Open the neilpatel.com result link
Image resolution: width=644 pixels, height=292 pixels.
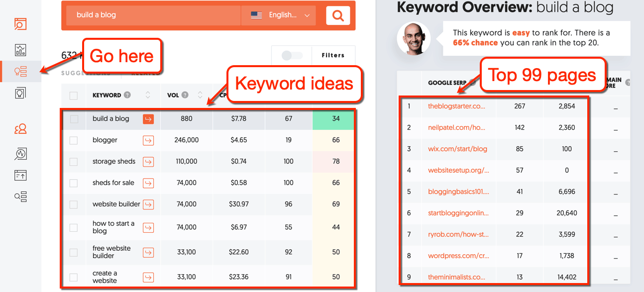[x=458, y=127]
